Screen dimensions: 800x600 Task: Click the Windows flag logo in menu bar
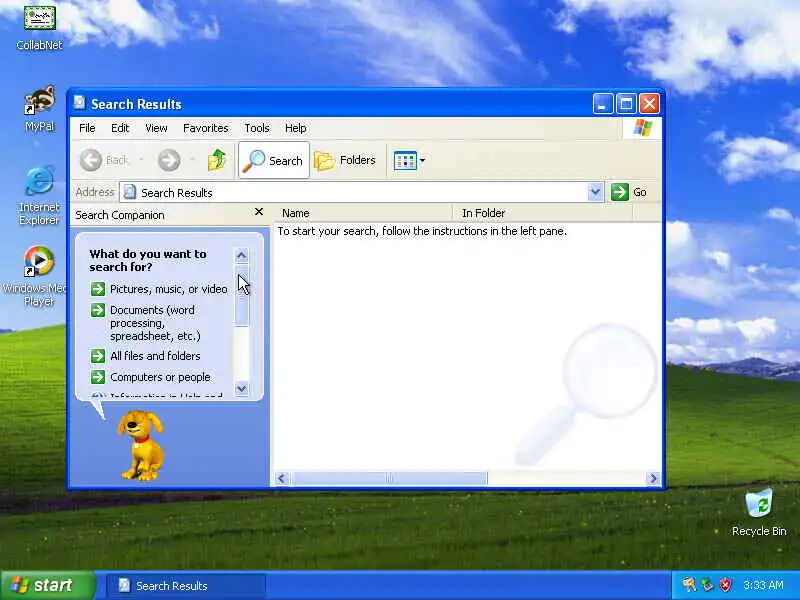[x=642, y=128]
